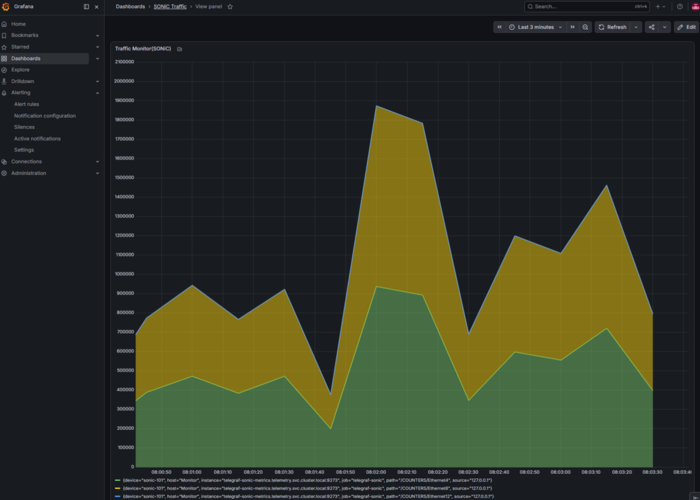Click the Ethernet4 legend label text
The width and height of the screenshot is (700, 500).
308,480
